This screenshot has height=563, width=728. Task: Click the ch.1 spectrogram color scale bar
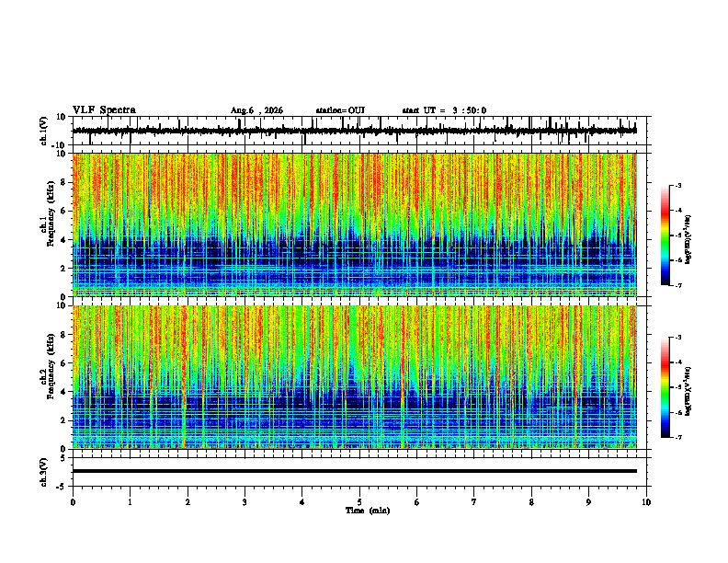(665, 236)
